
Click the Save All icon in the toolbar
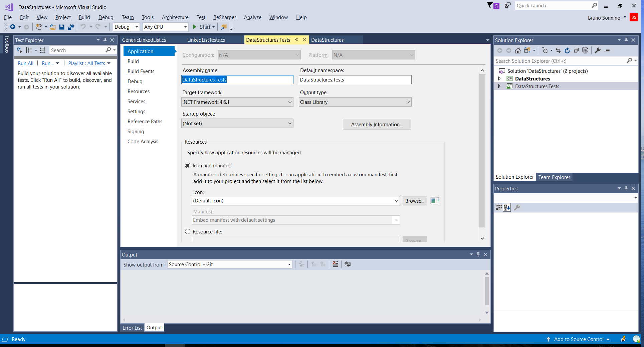[70, 27]
